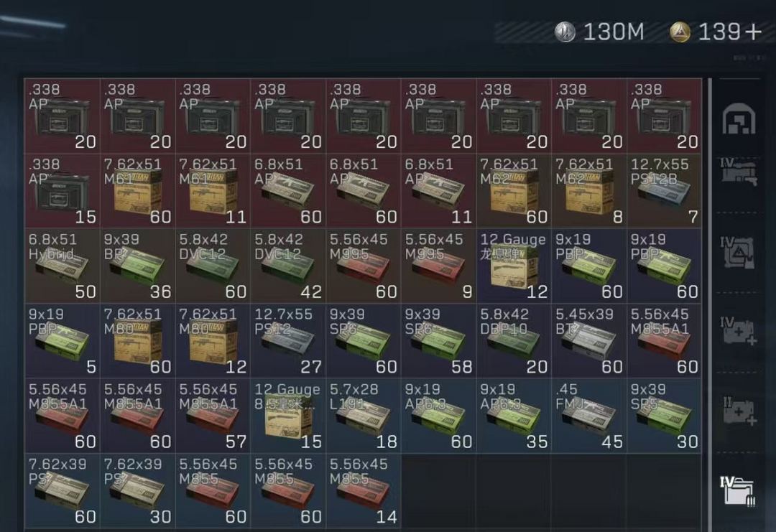
Task: Select the 5.45x39 BT ammo box
Action: tap(588, 340)
